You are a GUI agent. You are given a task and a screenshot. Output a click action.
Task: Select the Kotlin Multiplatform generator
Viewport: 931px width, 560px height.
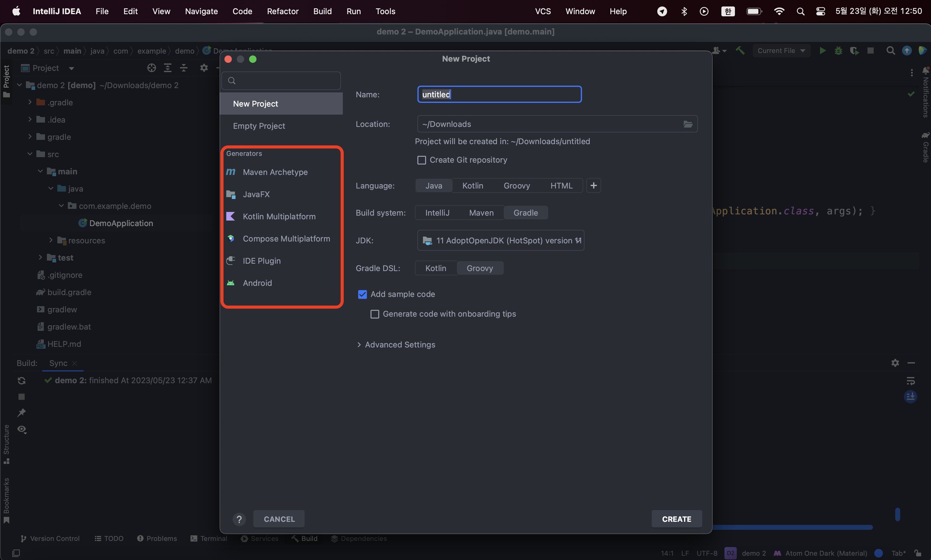[x=281, y=217]
